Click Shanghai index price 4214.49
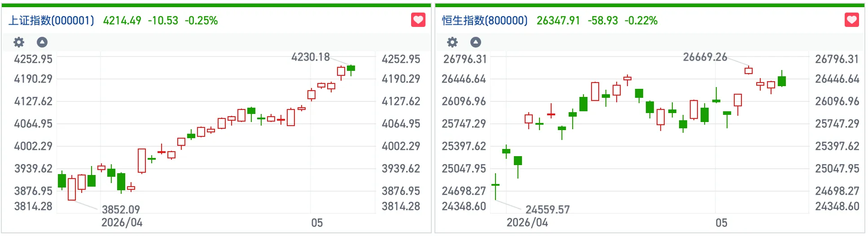This screenshot has width=868, height=236. [122, 21]
